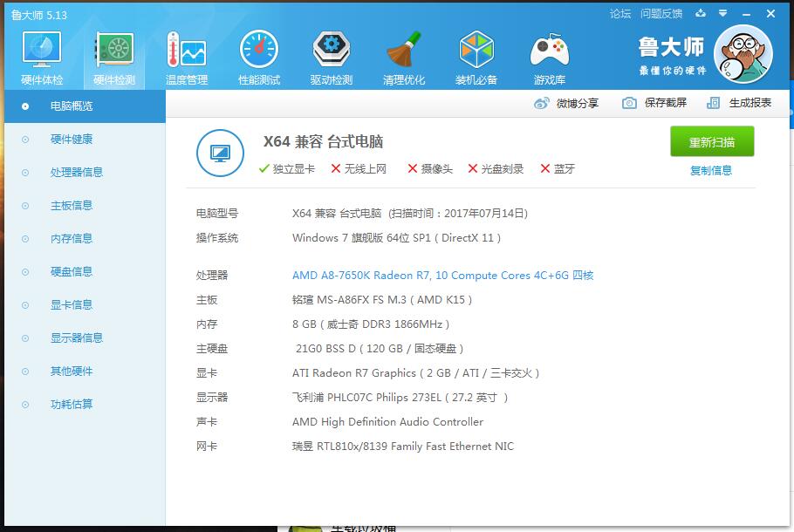Image resolution: width=794 pixels, height=532 pixels.
Task: Click the camera 保存截屏 icon
Action: point(629,103)
